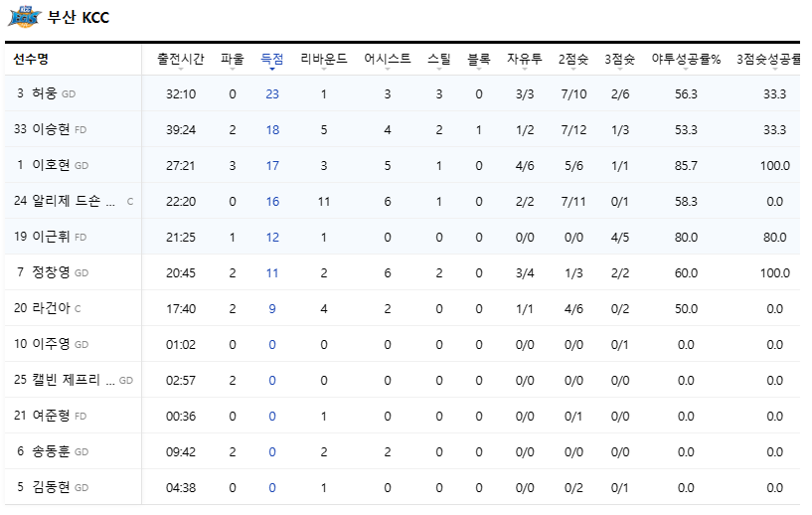Sort table by 득점 column

click(x=272, y=59)
